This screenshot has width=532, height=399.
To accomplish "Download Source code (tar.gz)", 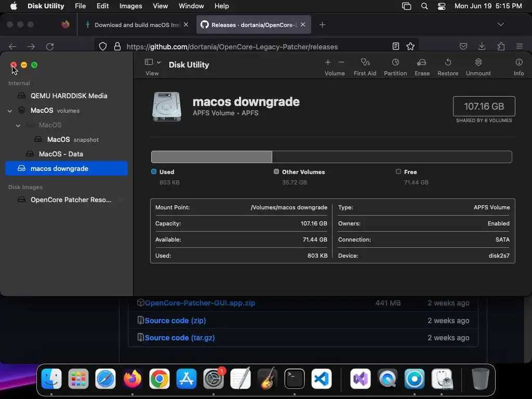I will click(x=179, y=338).
